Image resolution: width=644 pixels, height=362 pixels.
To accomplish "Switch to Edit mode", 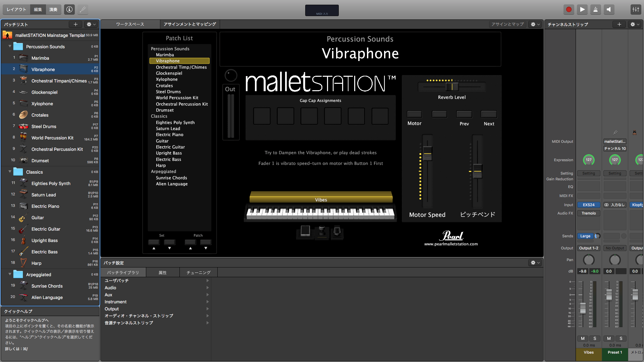I will tap(38, 9).
